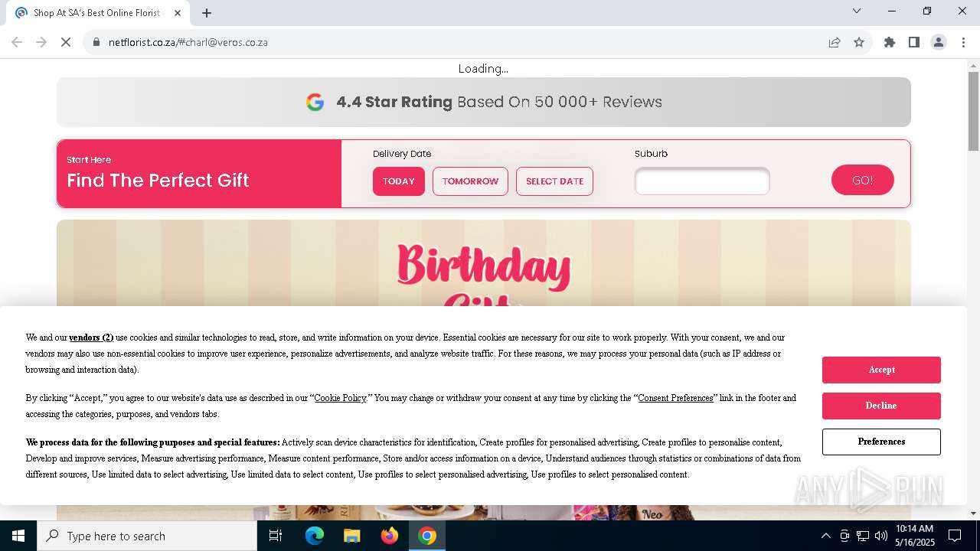
Task: Click the Find The Perfect Gift heading
Action: (158, 181)
